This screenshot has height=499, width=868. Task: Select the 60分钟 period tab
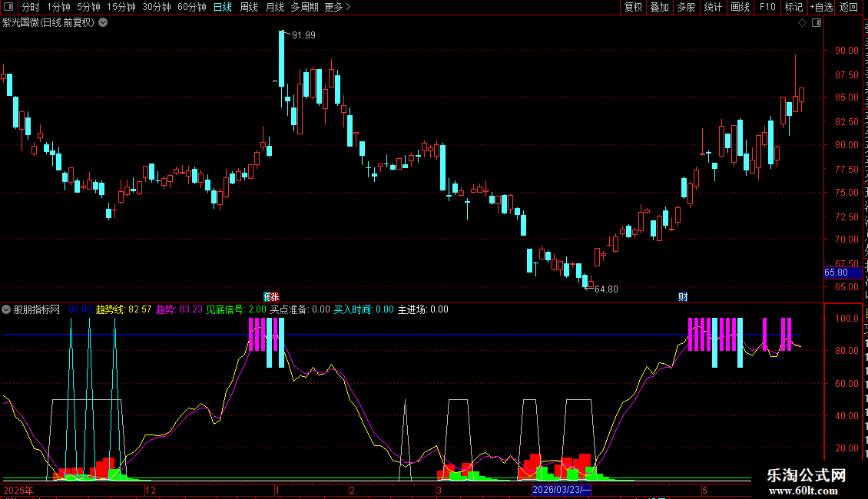tap(192, 7)
